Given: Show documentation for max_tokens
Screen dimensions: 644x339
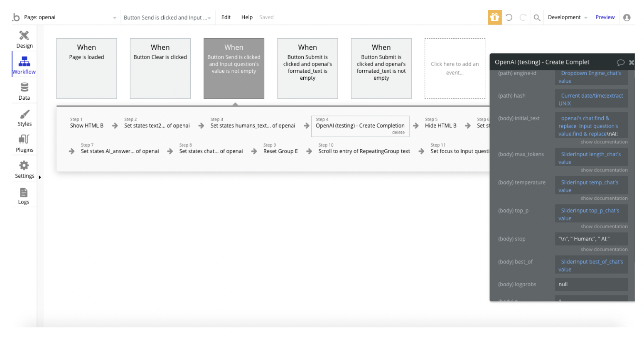Looking at the screenshot, I should click(604, 170).
